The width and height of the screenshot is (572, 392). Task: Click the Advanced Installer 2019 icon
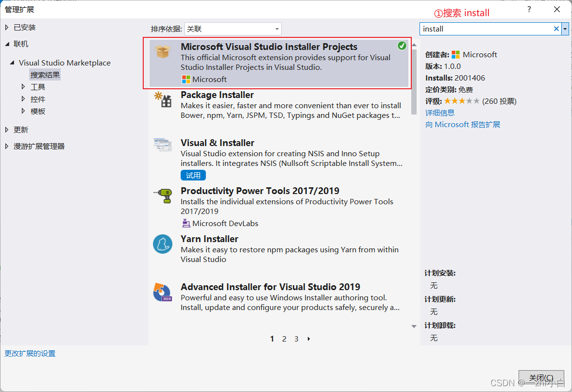click(x=163, y=292)
